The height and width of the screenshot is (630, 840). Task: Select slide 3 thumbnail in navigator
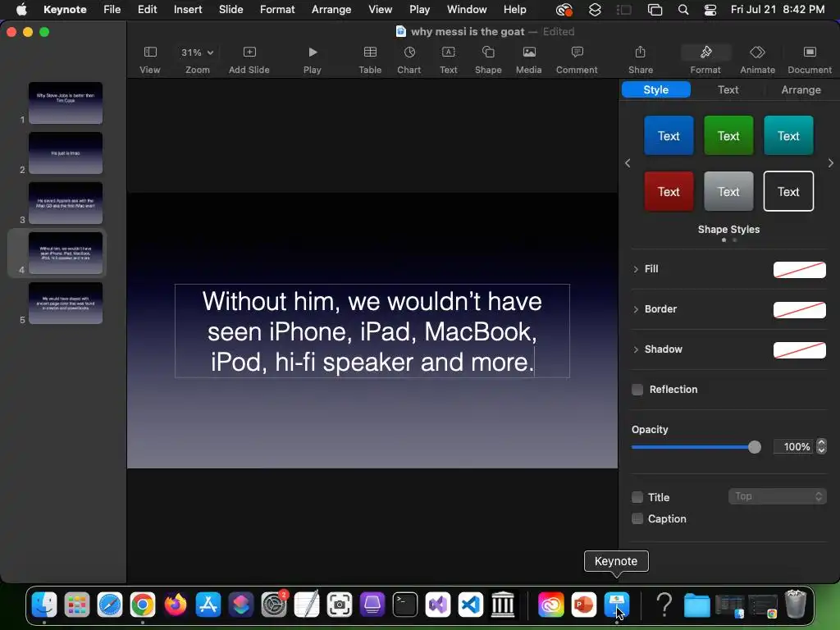[66, 203]
